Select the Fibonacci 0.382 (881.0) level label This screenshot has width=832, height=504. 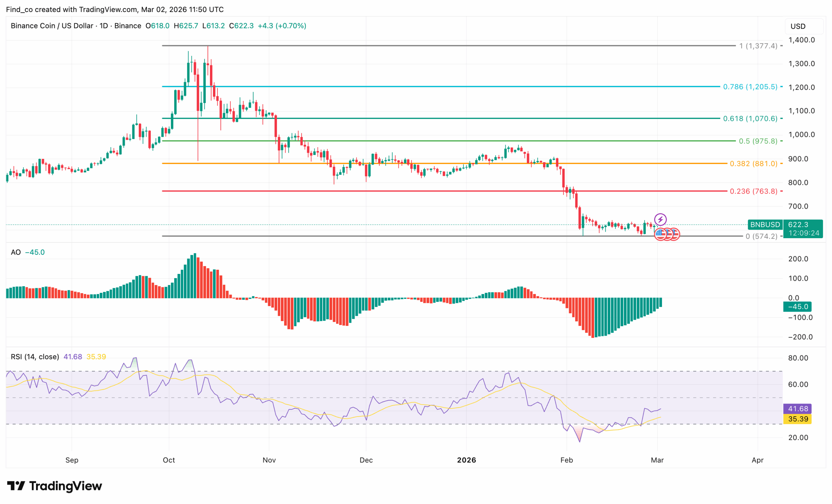coord(754,164)
